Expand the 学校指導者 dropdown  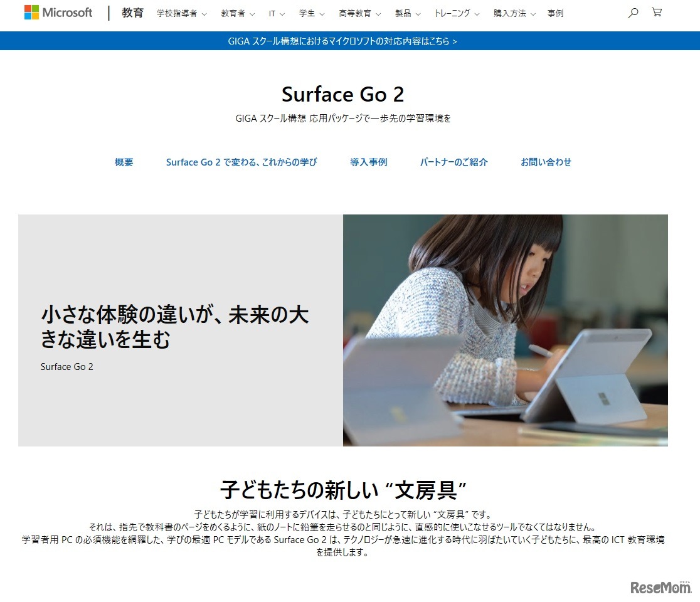pyautogui.click(x=178, y=13)
